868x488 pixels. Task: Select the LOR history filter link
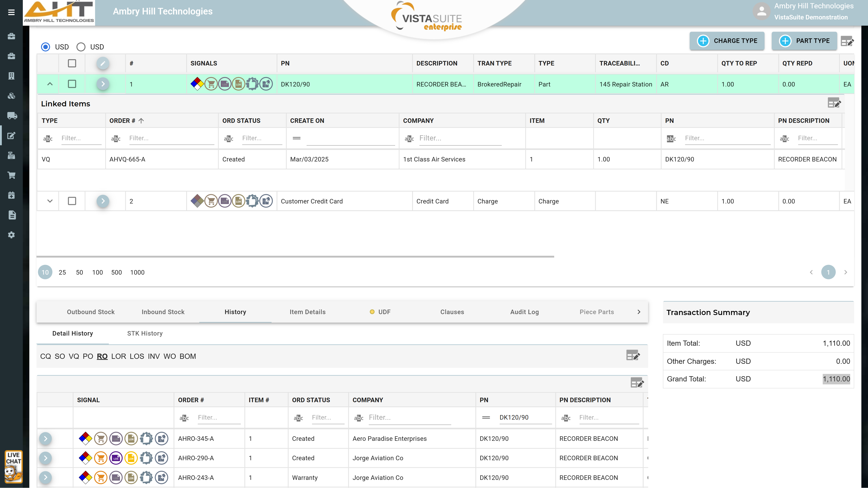point(119,356)
